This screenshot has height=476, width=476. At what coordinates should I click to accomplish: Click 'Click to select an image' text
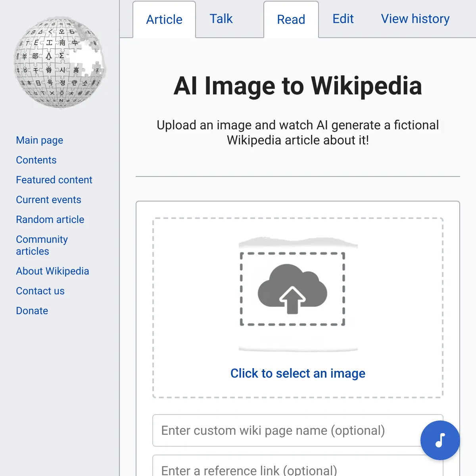click(x=298, y=373)
